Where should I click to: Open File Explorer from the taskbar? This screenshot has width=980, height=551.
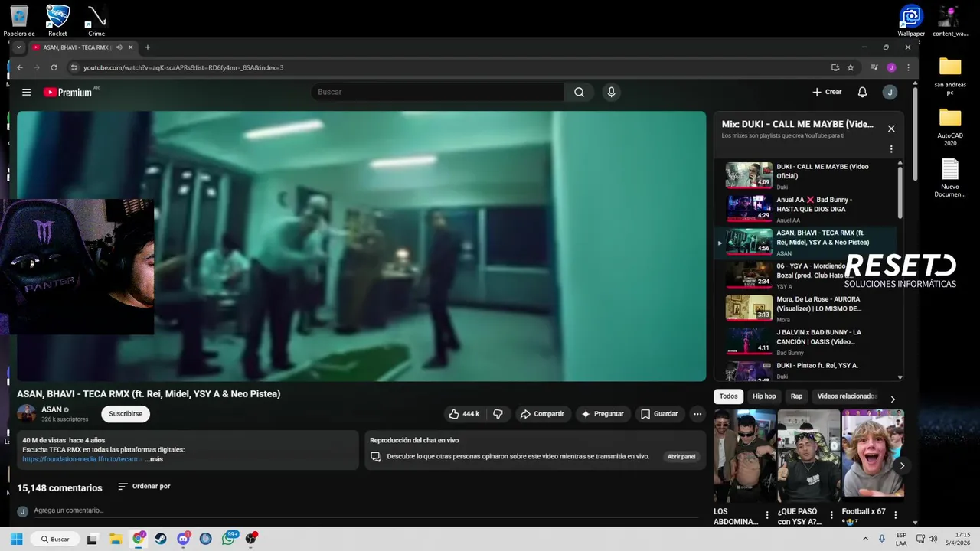click(x=115, y=539)
